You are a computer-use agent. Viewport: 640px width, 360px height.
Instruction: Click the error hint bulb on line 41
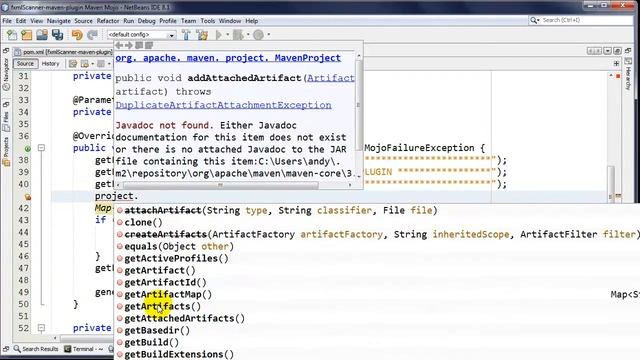click(28, 197)
